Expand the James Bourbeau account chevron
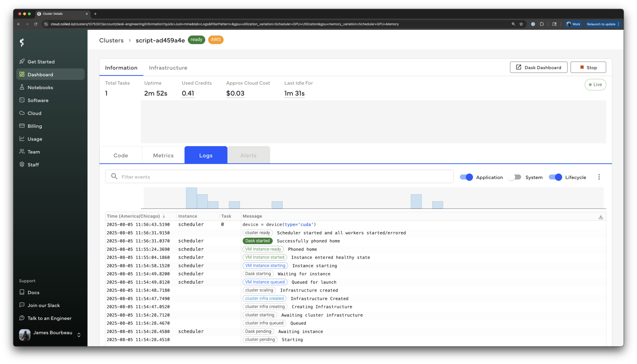The width and height of the screenshot is (637, 364). point(79,335)
